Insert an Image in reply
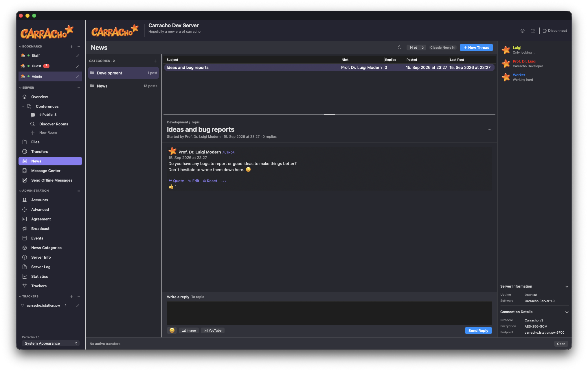Image resolution: width=588 pixels, height=371 pixels. [x=189, y=330]
